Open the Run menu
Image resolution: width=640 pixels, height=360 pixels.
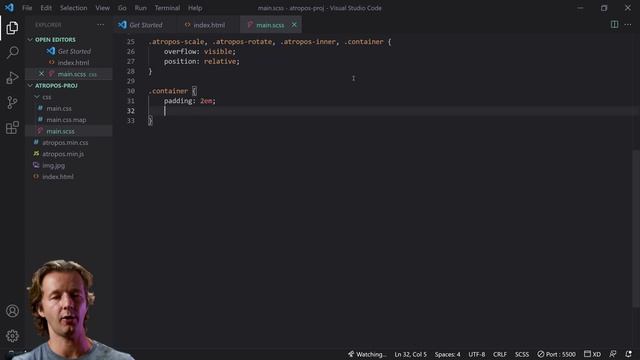(140, 8)
